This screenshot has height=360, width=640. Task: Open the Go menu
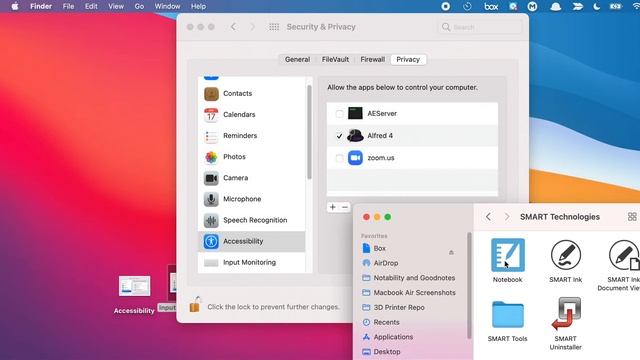point(139,7)
